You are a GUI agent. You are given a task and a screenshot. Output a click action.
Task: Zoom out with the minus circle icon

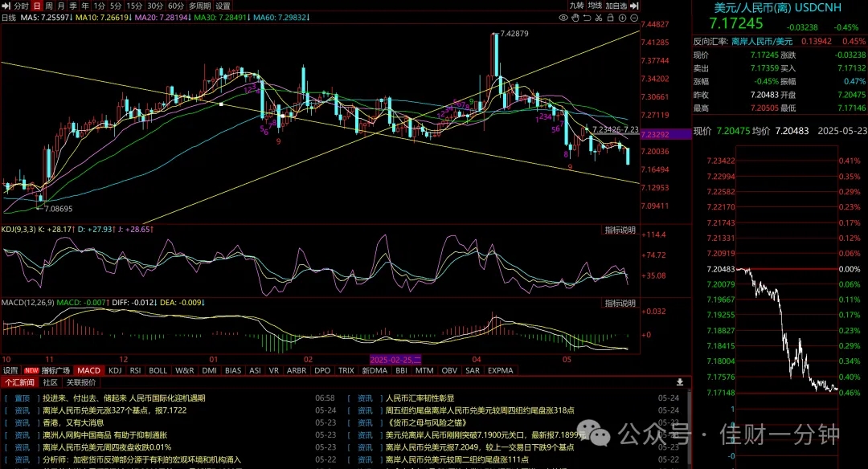coord(634,18)
